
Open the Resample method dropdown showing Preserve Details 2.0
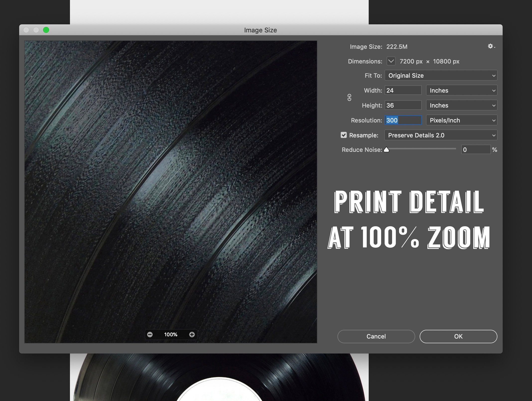(x=441, y=135)
